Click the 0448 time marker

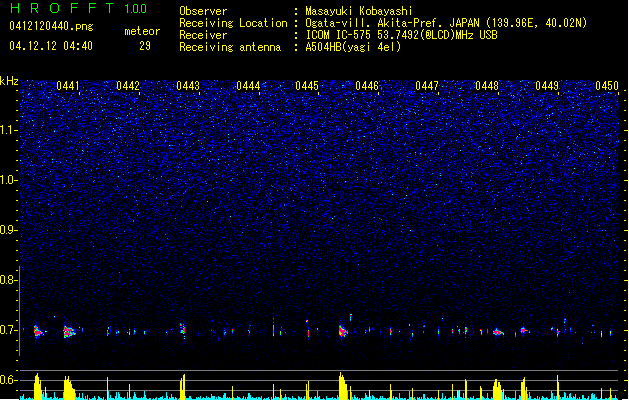pyautogui.click(x=487, y=86)
